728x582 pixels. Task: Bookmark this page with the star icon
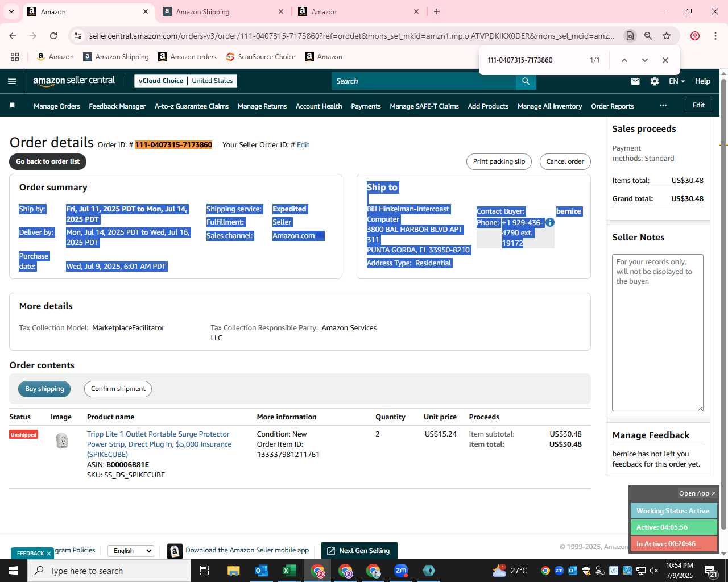(667, 36)
